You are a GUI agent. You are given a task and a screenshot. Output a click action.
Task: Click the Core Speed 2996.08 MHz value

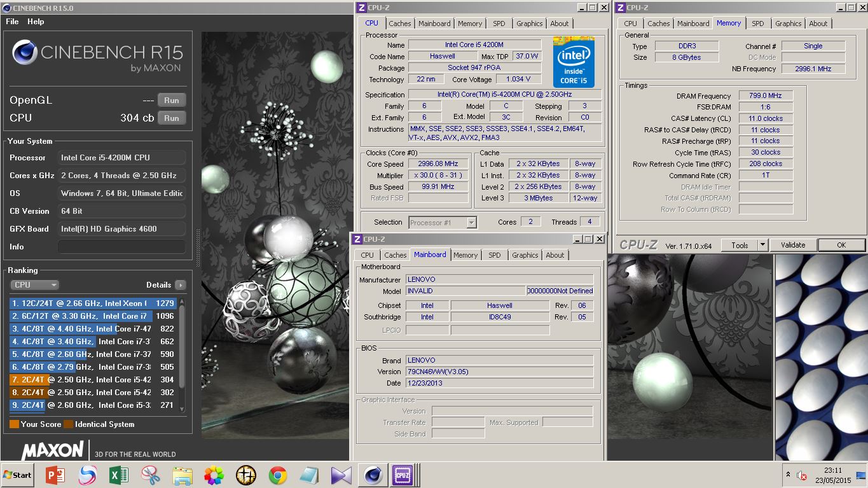click(438, 164)
